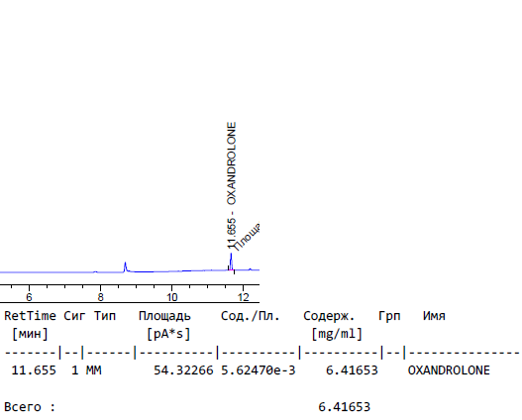
Task: Click the [mg/ml] unit label
Action: coord(337,334)
